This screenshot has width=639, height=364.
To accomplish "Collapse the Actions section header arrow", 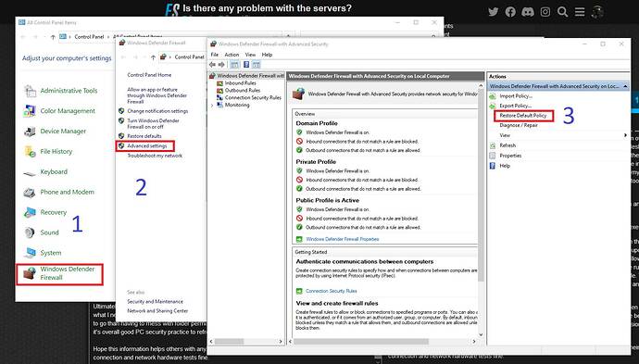I will click(625, 86).
